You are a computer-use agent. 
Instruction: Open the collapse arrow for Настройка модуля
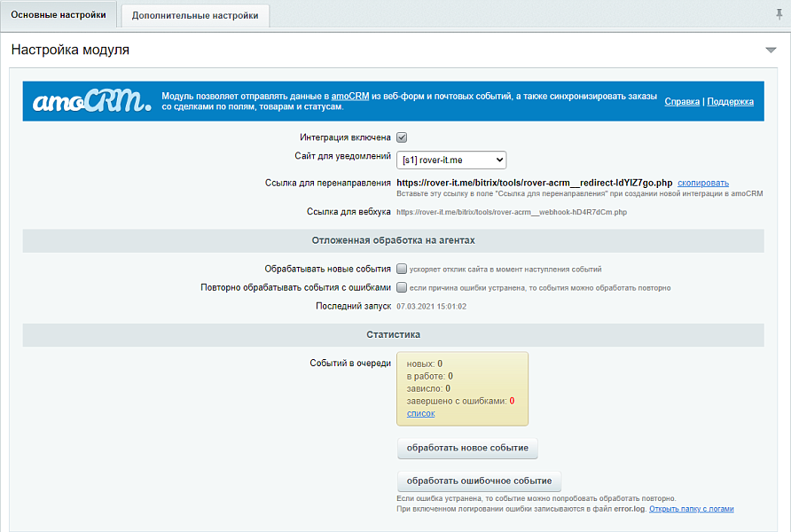click(770, 51)
